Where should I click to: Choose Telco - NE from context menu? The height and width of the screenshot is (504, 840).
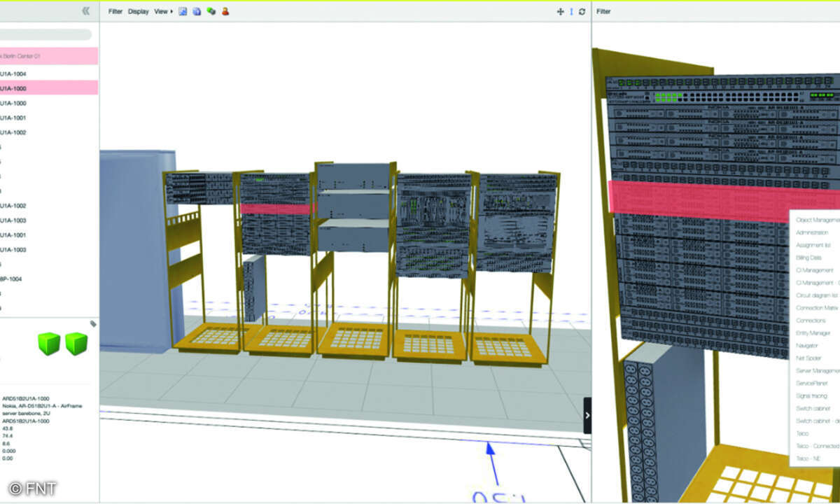[x=807, y=459]
